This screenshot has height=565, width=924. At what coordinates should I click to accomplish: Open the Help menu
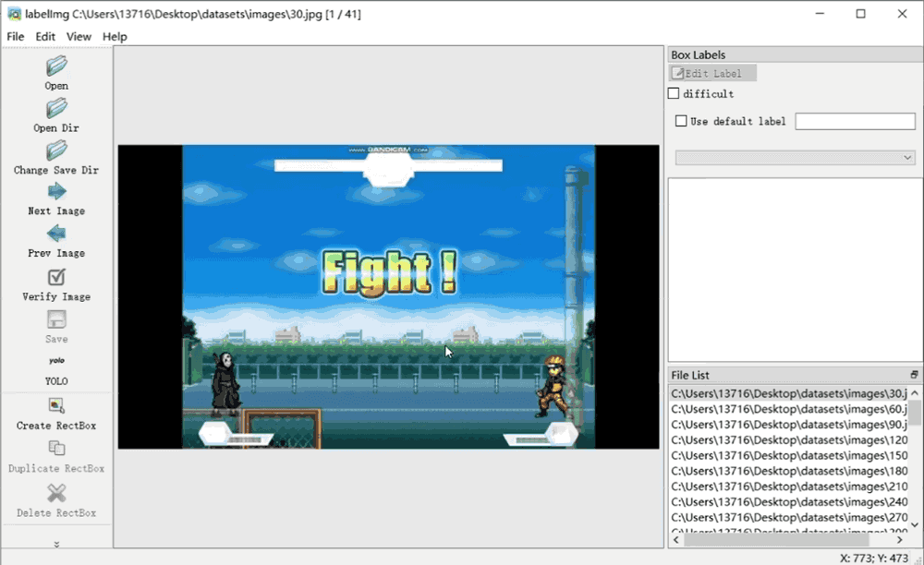115,37
